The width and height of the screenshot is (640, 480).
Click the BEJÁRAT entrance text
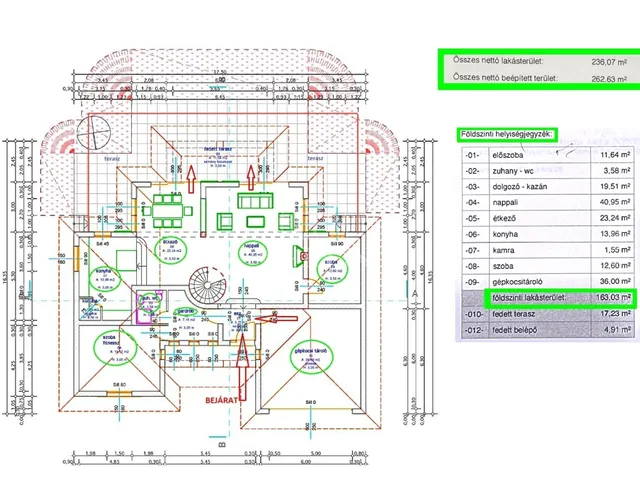pos(221,399)
